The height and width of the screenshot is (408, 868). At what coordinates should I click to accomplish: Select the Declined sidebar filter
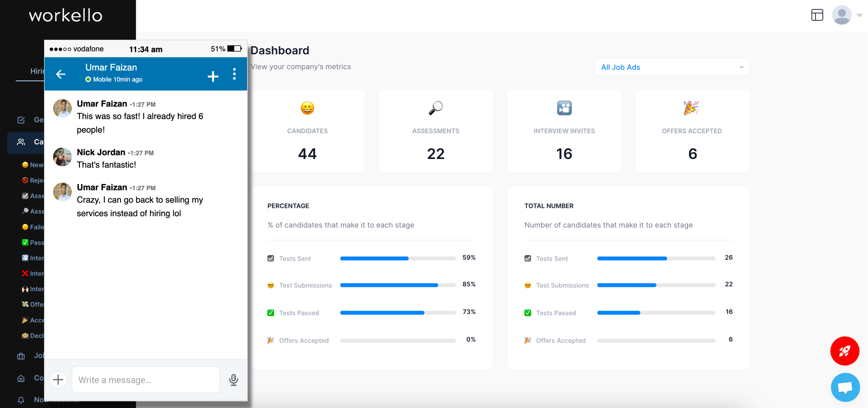click(x=33, y=336)
